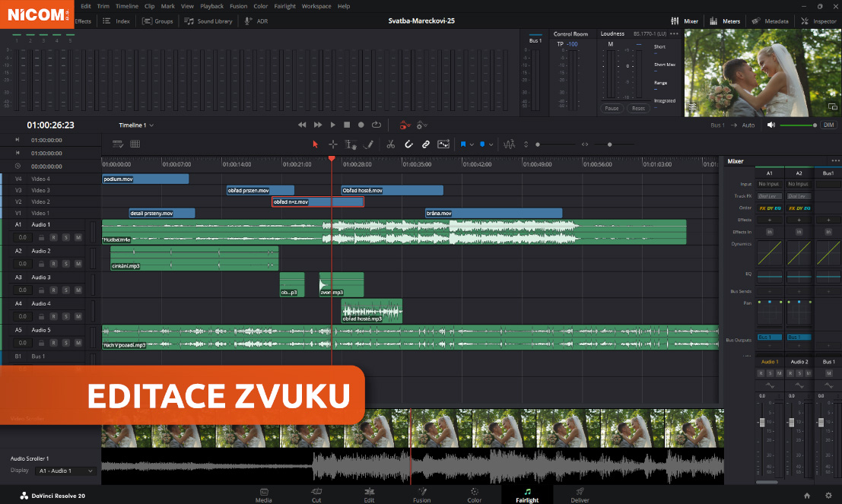Select the pointer selection tool
The width and height of the screenshot is (842, 504).
coord(315,144)
